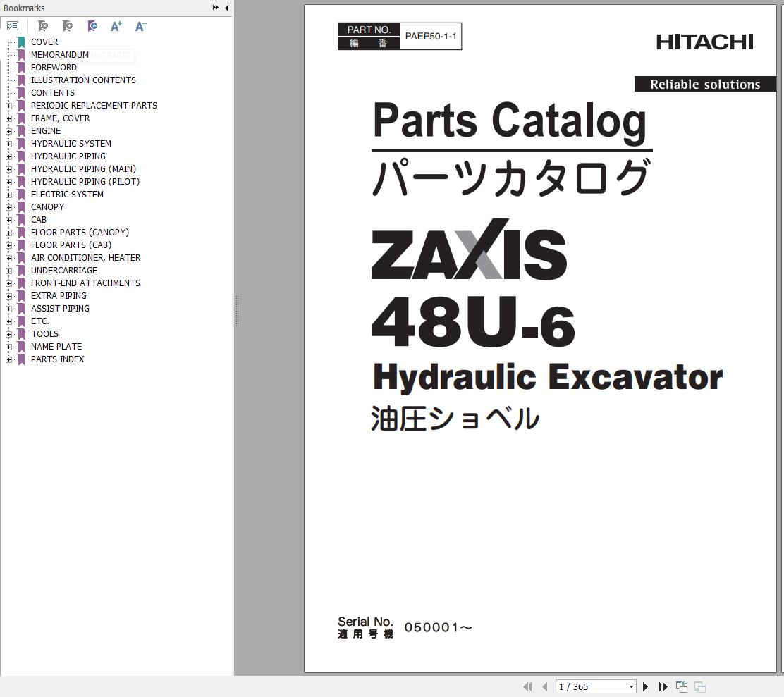Go to the next page

(645, 686)
